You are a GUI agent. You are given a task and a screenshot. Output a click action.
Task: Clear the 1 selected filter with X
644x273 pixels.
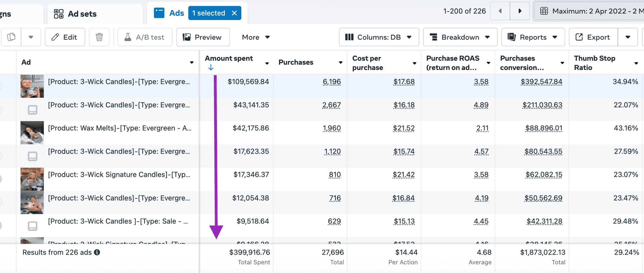(x=234, y=13)
